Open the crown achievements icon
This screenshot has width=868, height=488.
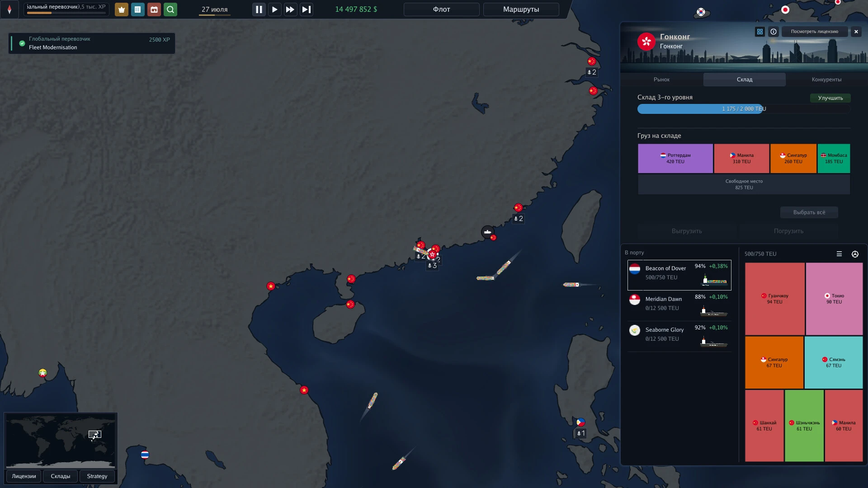pyautogui.click(x=121, y=9)
